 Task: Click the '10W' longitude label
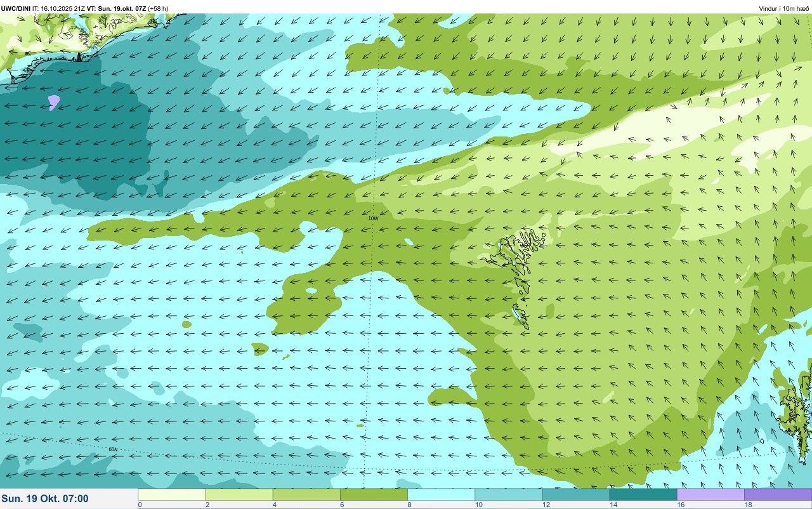coord(374,218)
